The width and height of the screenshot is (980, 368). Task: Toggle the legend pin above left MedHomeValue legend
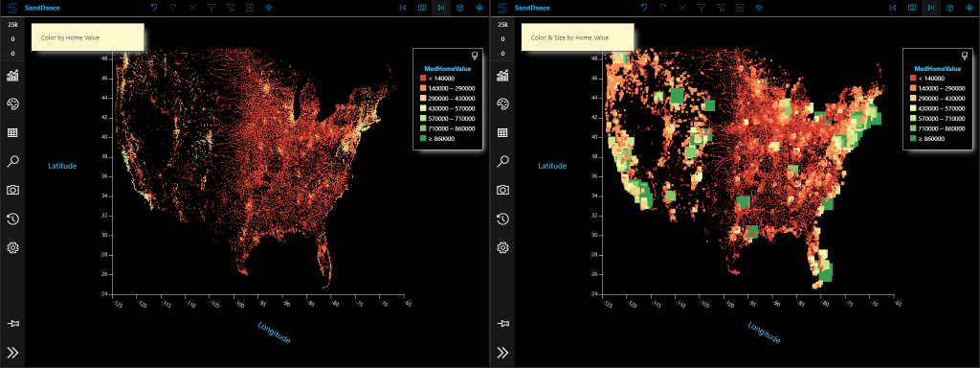coord(475,55)
